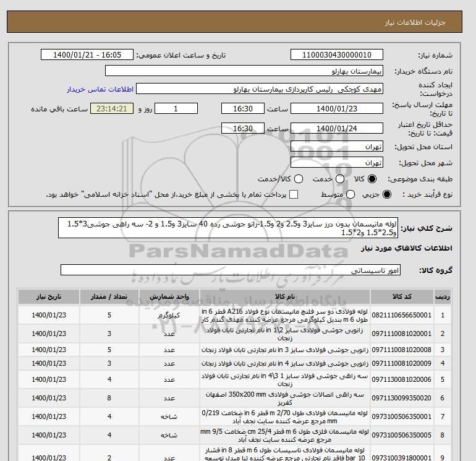
Task: Click the response deadline date 1400/01/23 field
Action: point(337,108)
